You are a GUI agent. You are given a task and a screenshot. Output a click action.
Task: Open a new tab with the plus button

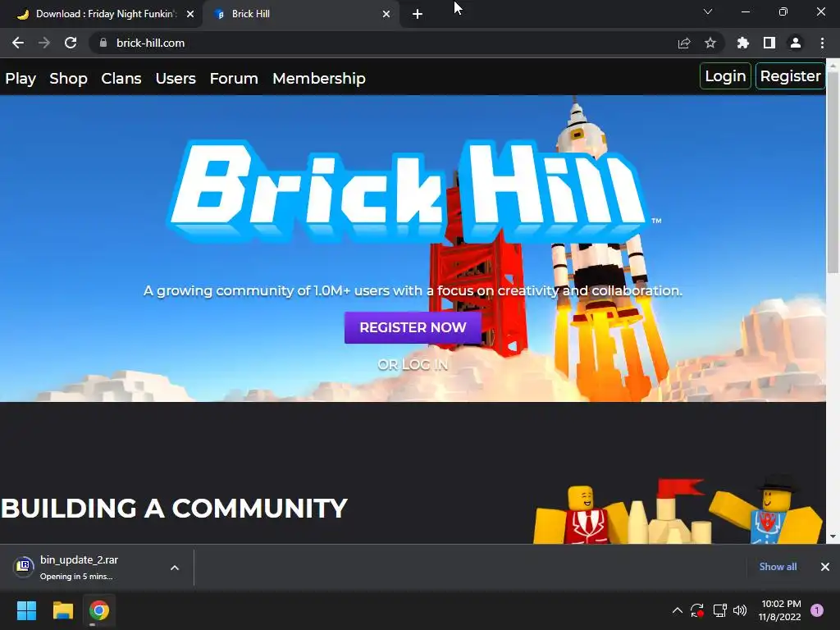pos(418,14)
